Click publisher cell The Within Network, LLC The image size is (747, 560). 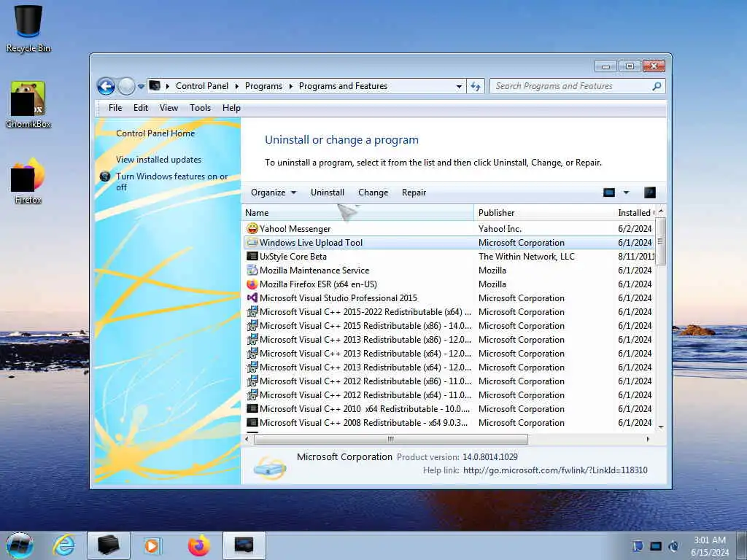coord(527,256)
